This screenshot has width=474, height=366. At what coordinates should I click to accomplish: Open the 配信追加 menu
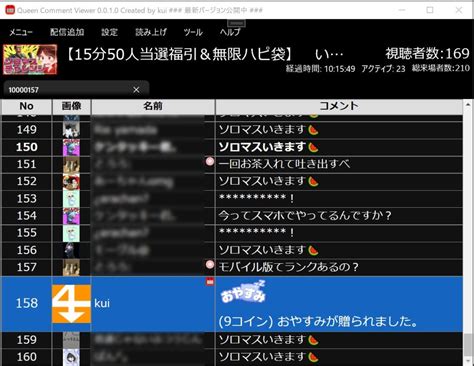pyautogui.click(x=67, y=32)
